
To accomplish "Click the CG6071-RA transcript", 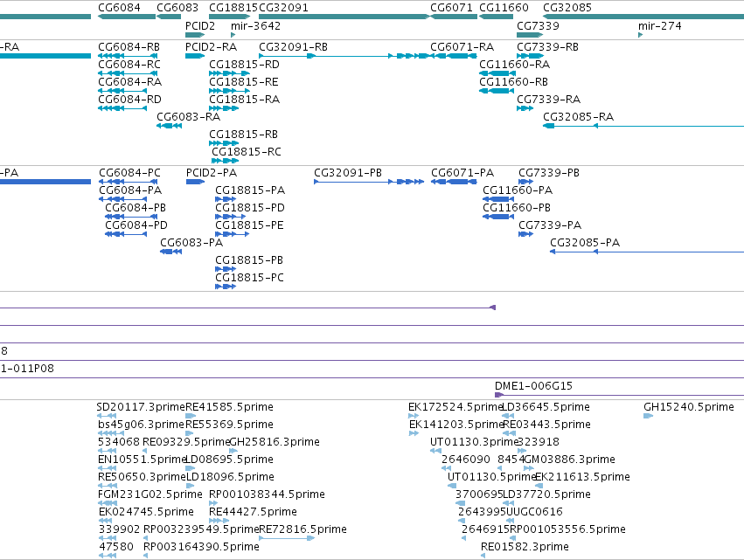I will [x=462, y=47].
